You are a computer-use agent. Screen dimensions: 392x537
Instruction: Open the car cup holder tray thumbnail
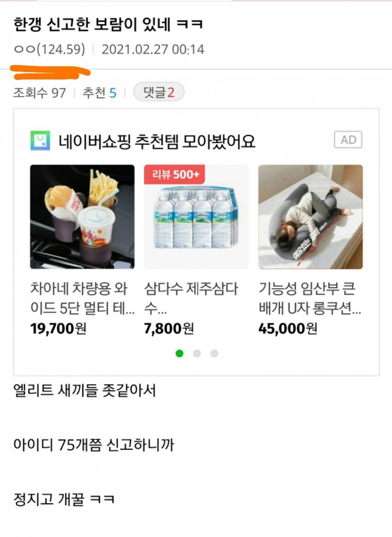[82, 217]
